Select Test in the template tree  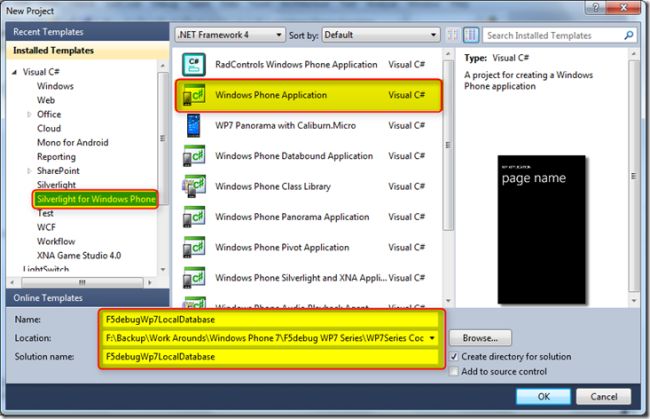point(45,213)
